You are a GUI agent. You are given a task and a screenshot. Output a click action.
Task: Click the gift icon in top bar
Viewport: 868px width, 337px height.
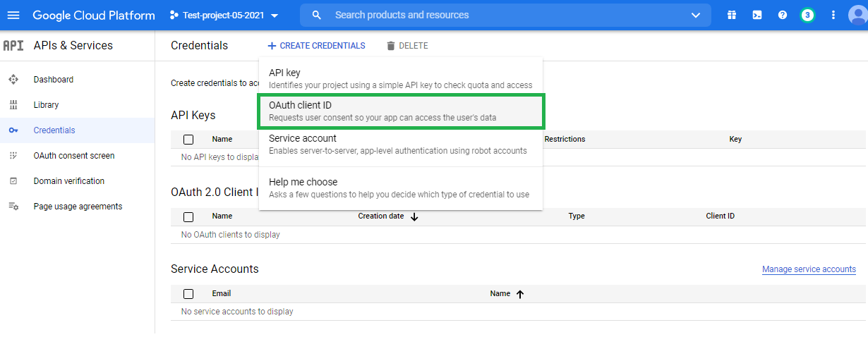coord(732,15)
